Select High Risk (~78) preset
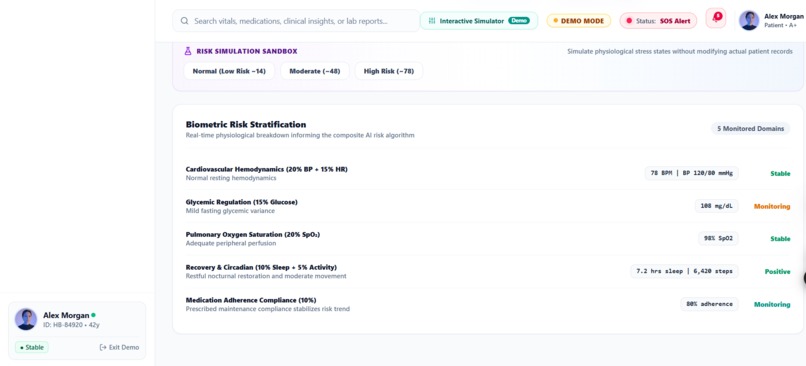Screen dimensions: 806x366 pyautogui.click(x=389, y=71)
